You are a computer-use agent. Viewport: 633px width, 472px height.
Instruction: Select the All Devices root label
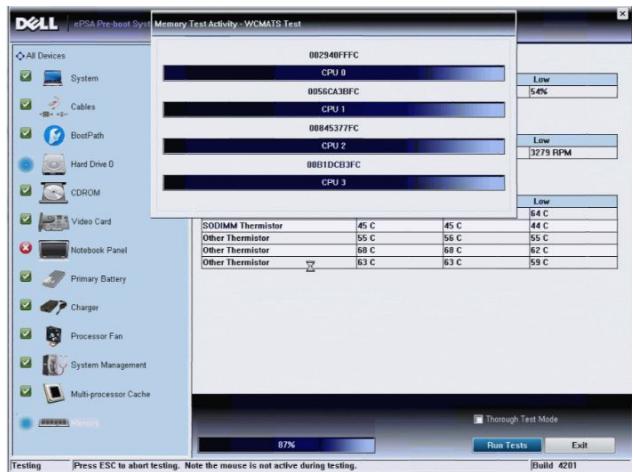pyautogui.click(x=46, y=56)
